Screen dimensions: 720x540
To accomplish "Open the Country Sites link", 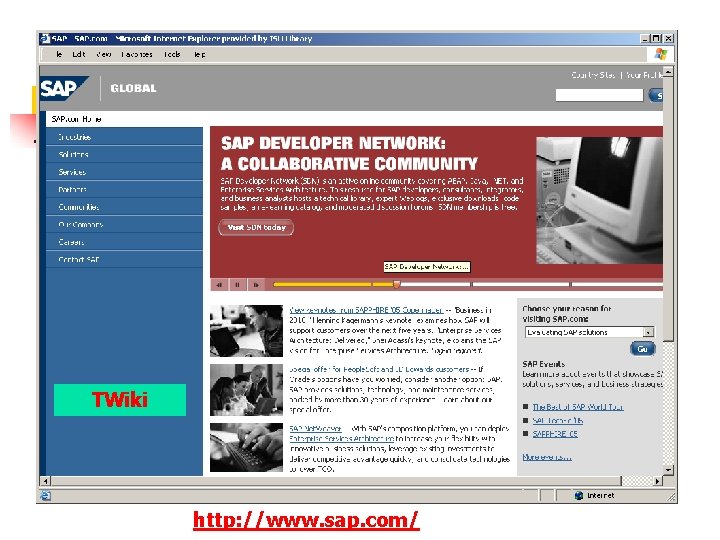I will (593, 75).
